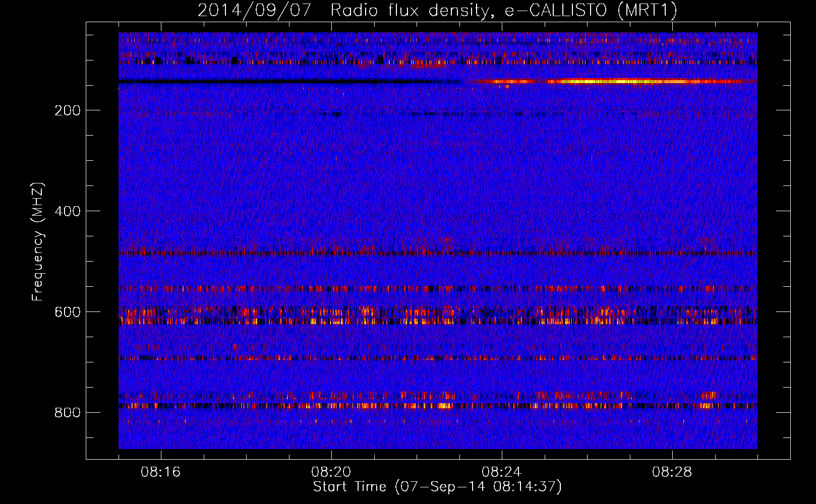Click the 08:16 time tick label
The height and width of the screenshot is (504, 816).
[161, 472]
